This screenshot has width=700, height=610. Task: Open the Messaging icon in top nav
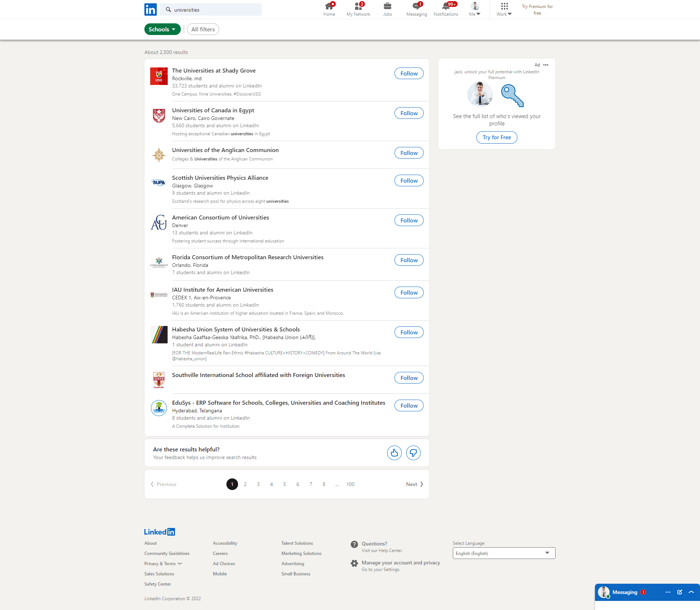[417, 9]
